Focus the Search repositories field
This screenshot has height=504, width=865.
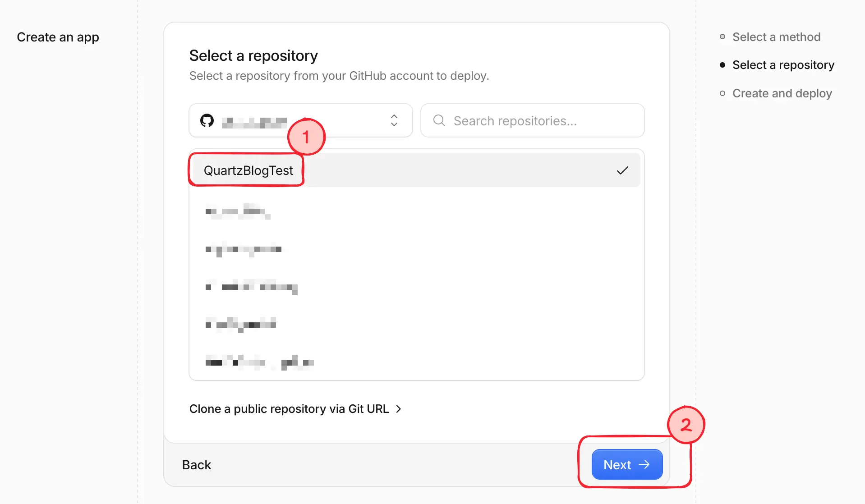point(533,120)
